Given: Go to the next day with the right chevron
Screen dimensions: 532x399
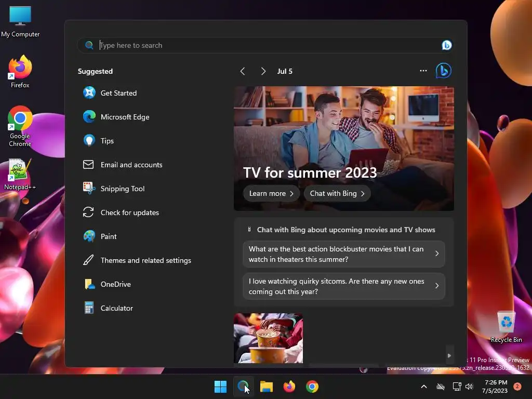Looking at the screenshot, I should point(263,71).
